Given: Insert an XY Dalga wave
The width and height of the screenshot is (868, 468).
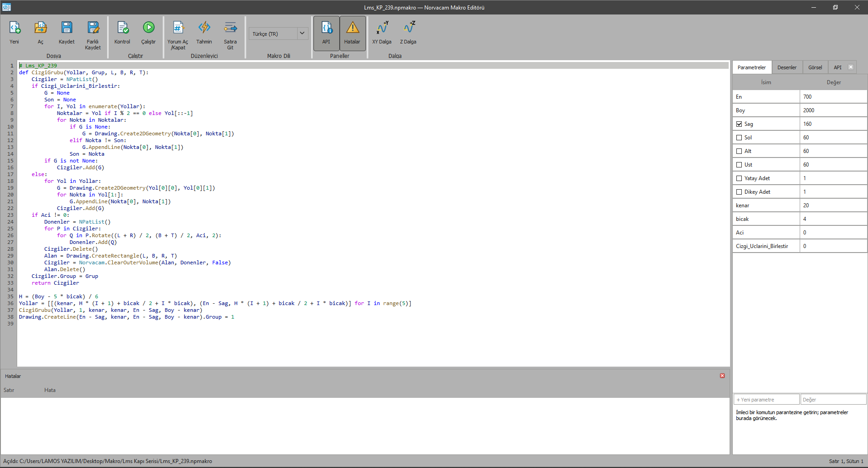Looking at the screenshot, I should pos(382,33).
